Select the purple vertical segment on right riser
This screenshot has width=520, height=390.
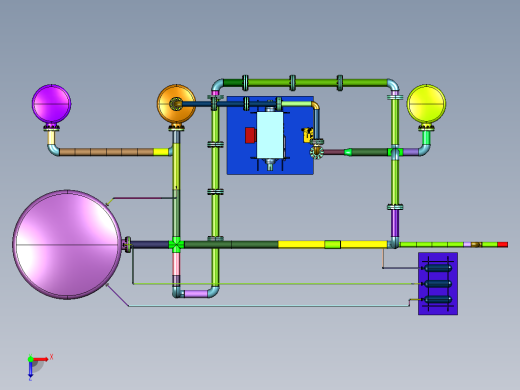[395, 223]
